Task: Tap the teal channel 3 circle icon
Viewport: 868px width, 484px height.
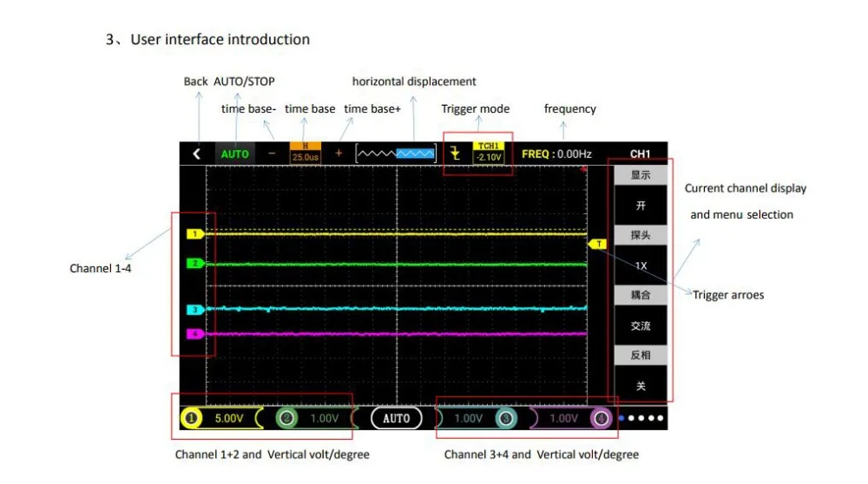Action: [x=506, y=418]
